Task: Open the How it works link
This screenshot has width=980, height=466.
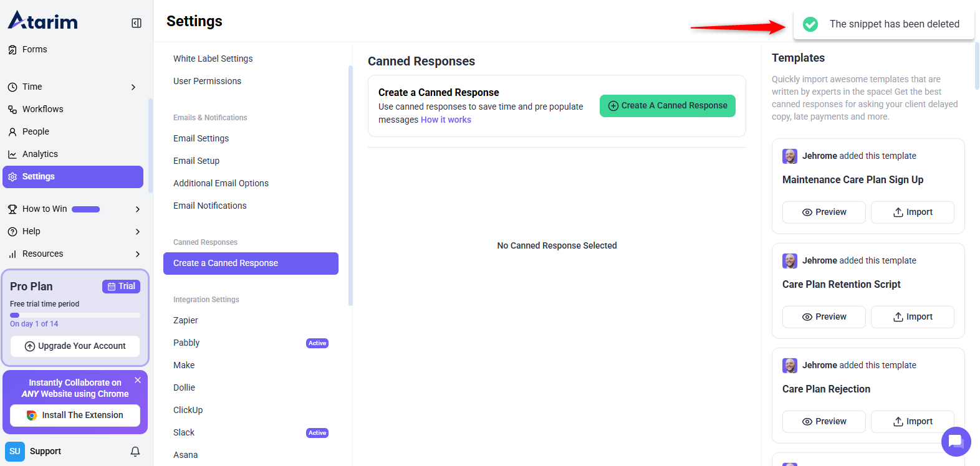Action: [x=446, y=120]
